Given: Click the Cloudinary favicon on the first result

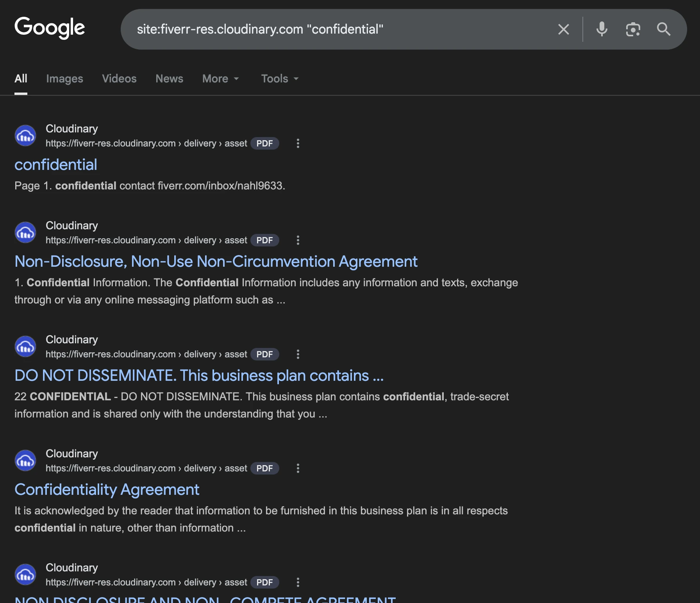Looking at the screenshot, I should (25, 136).
